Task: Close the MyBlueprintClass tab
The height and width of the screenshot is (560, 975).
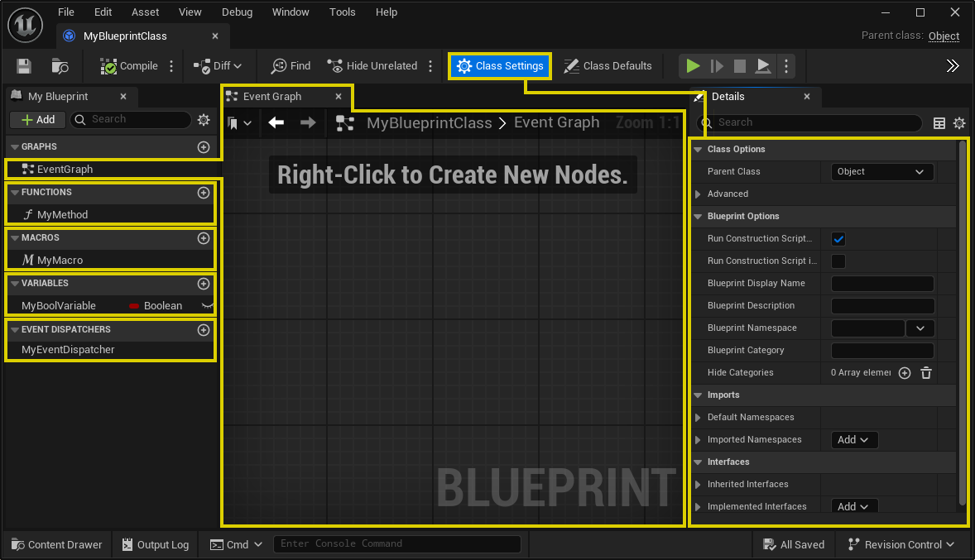Action: 215,36
